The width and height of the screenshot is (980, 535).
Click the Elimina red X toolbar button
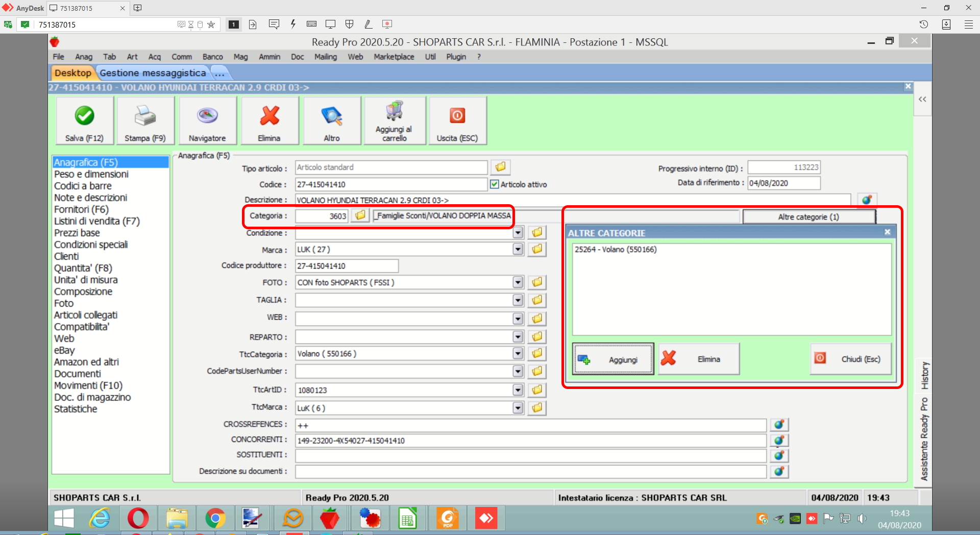(269, 121)
